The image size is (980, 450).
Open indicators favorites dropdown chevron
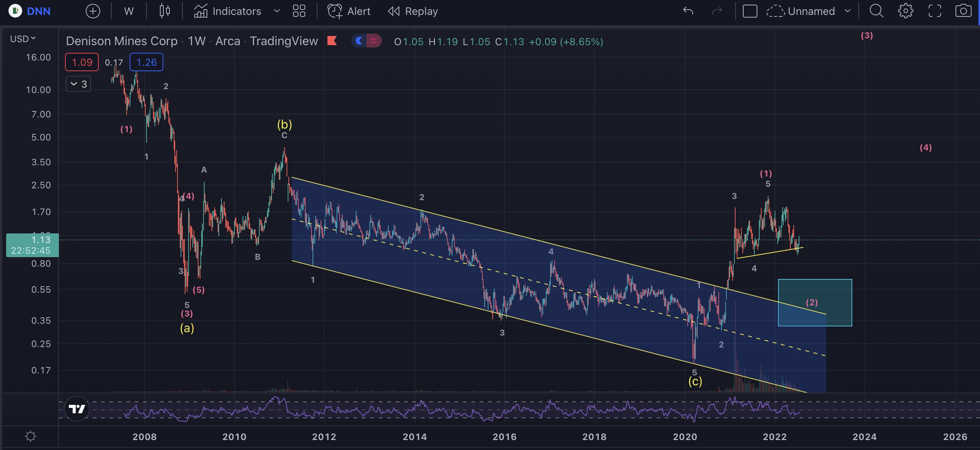(x=277, y=11)
